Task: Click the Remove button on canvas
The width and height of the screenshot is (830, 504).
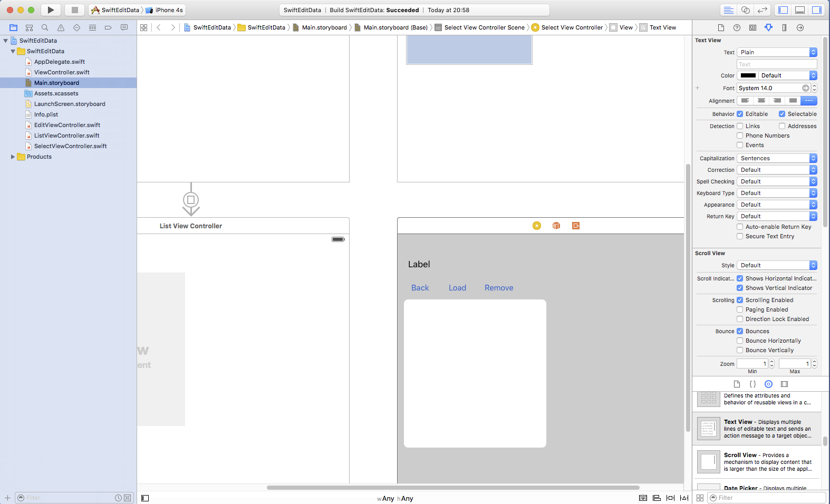Action: click(498, 288)
